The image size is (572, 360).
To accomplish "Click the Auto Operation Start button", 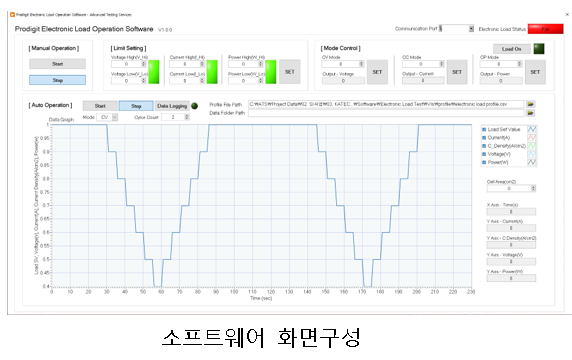I will point(100,106).
